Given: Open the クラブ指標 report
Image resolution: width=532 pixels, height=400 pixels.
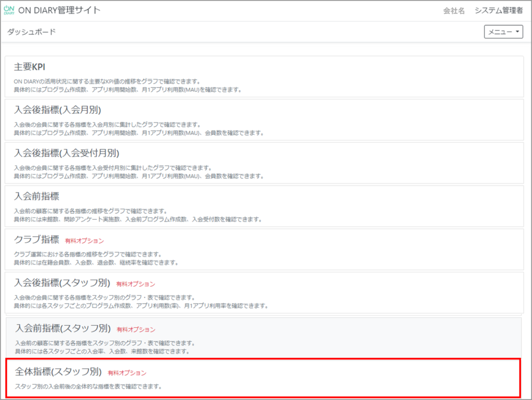Looking at the screenshot, I should [36, 240].
